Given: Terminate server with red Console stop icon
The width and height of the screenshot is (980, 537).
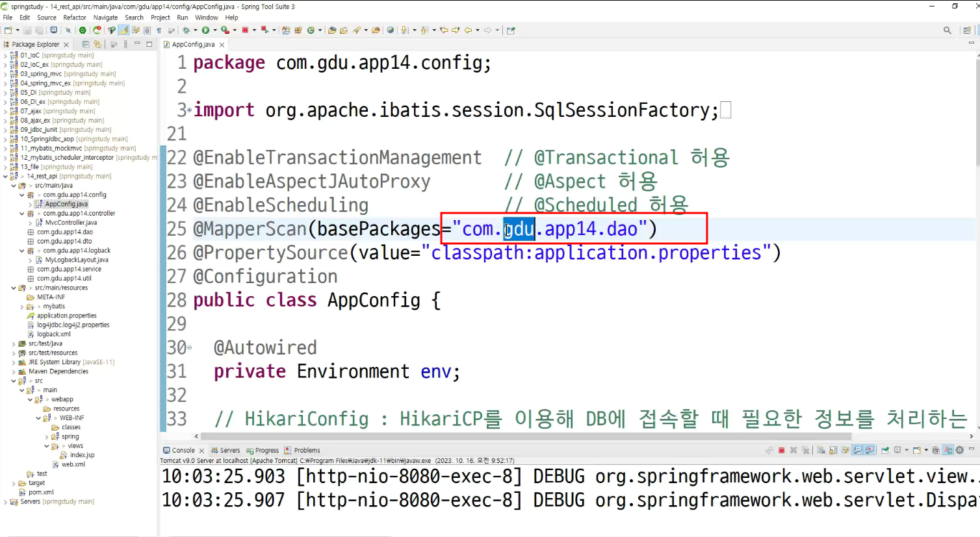Looking at the screenshot, I should (782, 450).
